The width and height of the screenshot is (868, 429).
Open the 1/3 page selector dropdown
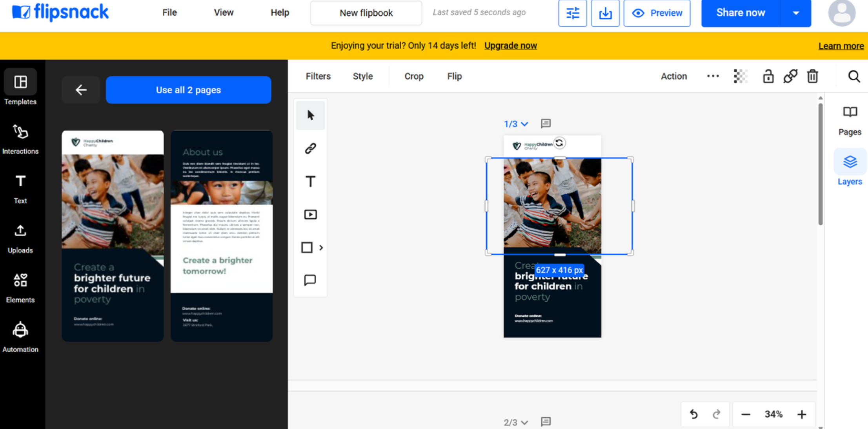point(515,124)
